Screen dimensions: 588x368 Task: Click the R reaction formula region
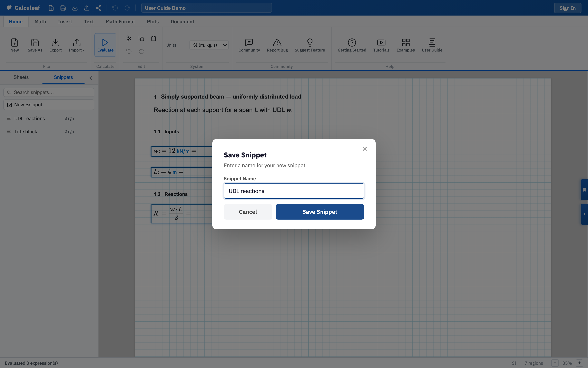click(x=182, y=214)
